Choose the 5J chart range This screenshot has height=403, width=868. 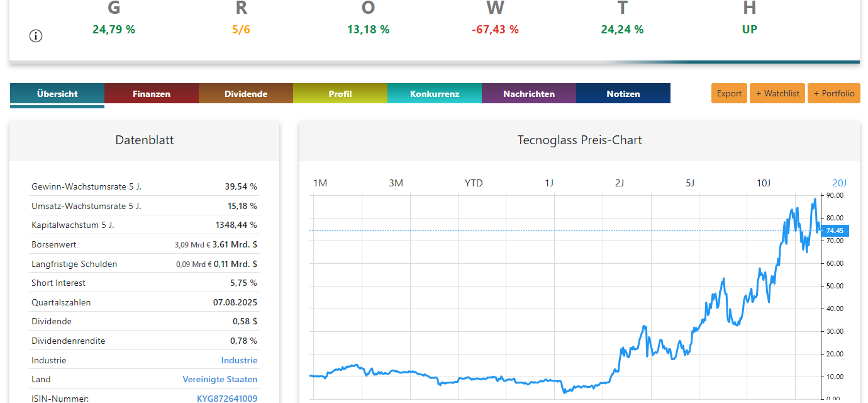(x=690, y=183)
